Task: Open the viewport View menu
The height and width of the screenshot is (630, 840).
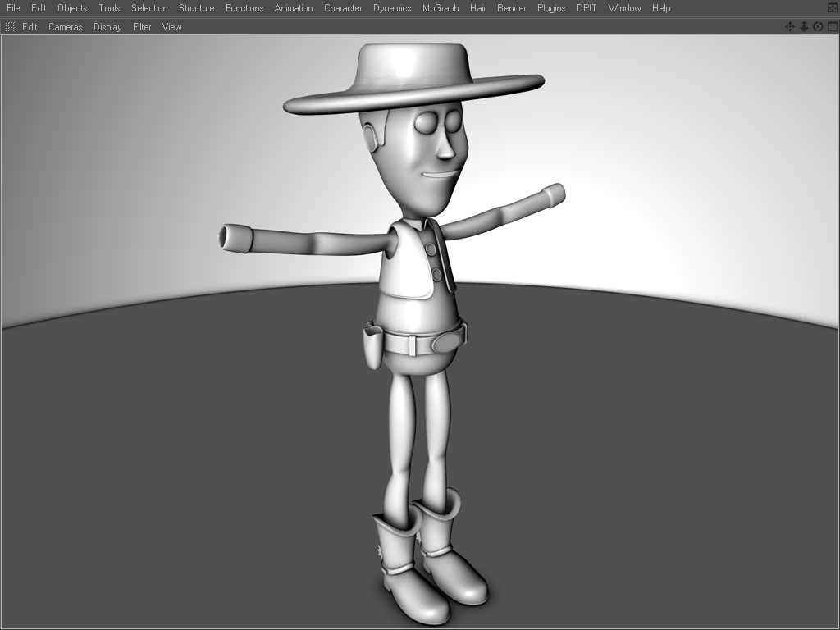Action: [172, 27]
